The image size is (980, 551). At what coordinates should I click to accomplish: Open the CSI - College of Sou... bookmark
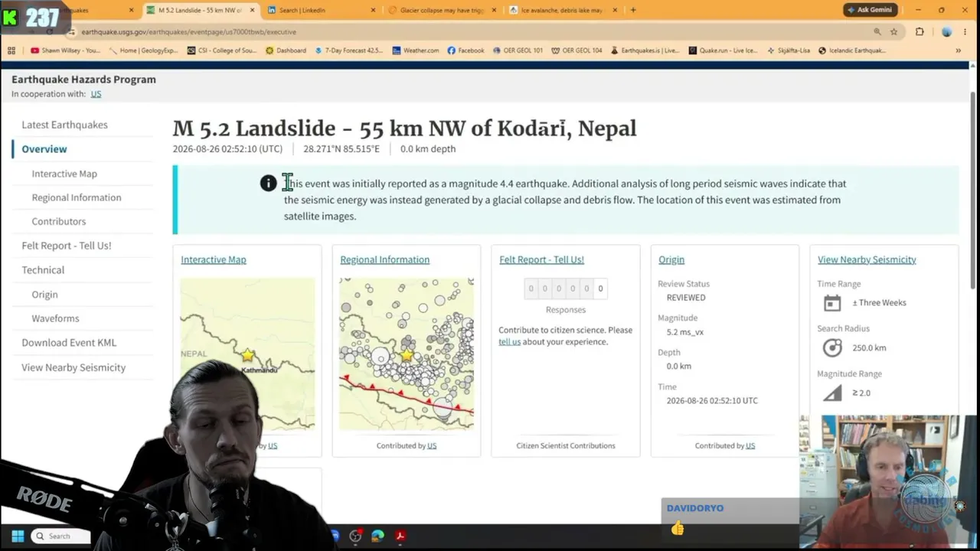pyautogui.click(x=223, y=51)
